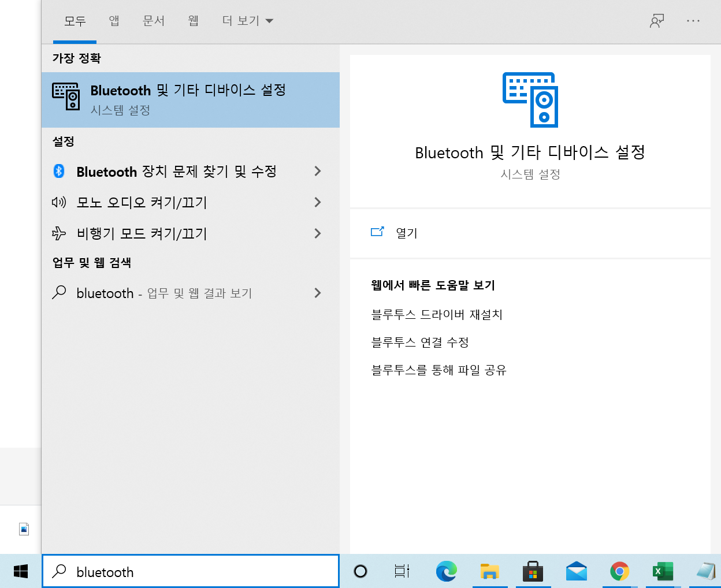This screenshot has height=588, width=721.
Task: Open 블루투스를 통해 파일 공유 help link
Action: 438,370
